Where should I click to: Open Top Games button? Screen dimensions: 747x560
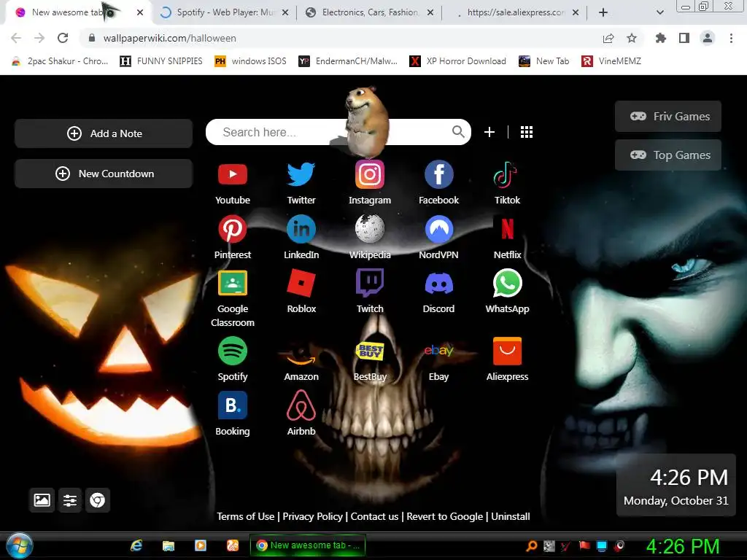coord(668,155)
